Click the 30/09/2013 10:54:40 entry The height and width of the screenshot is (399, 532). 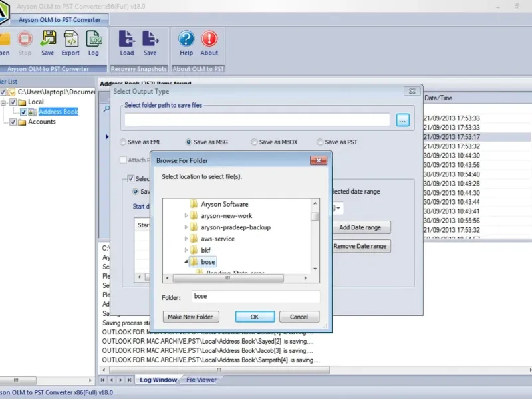tap(452, 174)
